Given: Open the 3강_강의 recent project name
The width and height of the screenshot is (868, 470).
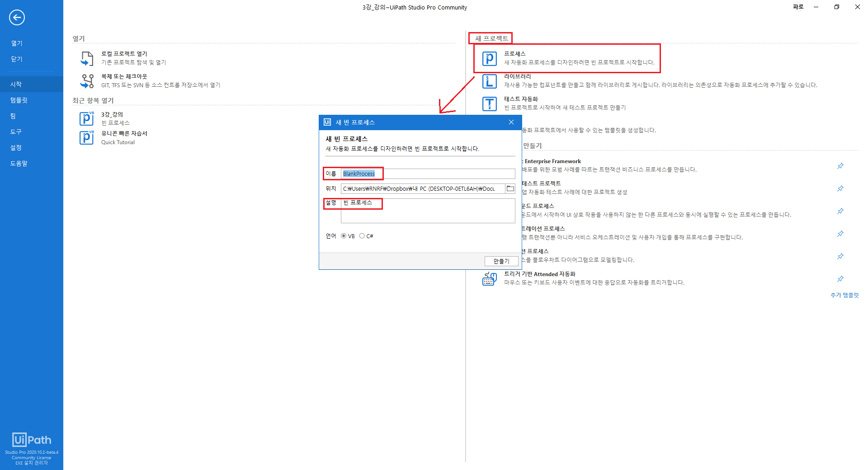Looking at the screenshot, I should [x=112, y=114].
